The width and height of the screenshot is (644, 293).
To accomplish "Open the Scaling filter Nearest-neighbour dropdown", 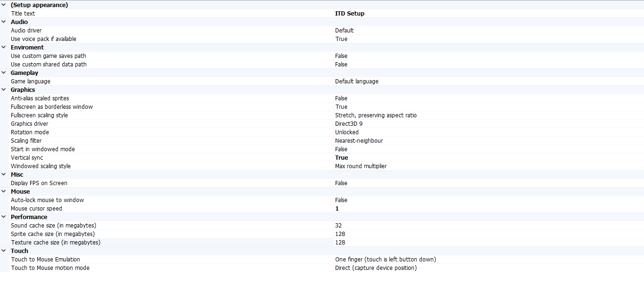I will click(x=488, y=141).
